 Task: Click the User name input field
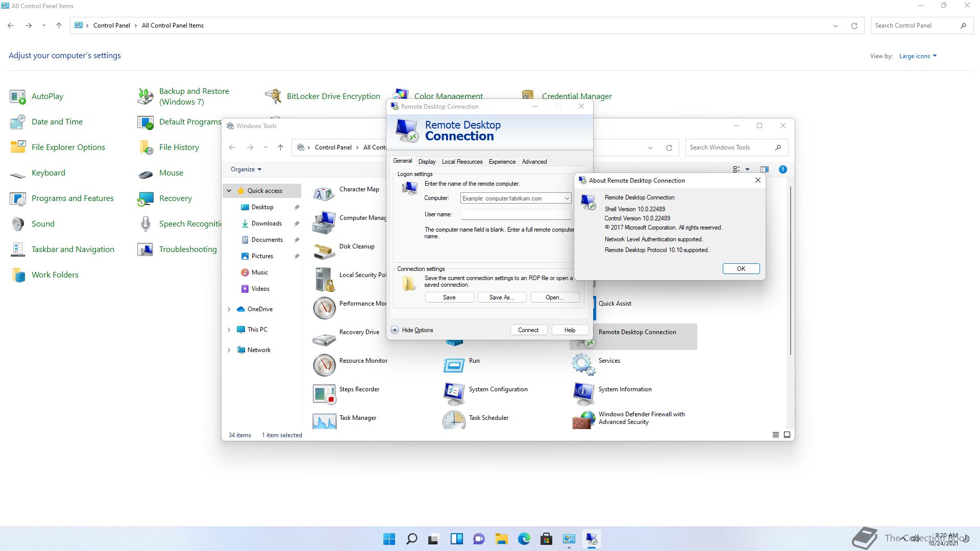516,215
